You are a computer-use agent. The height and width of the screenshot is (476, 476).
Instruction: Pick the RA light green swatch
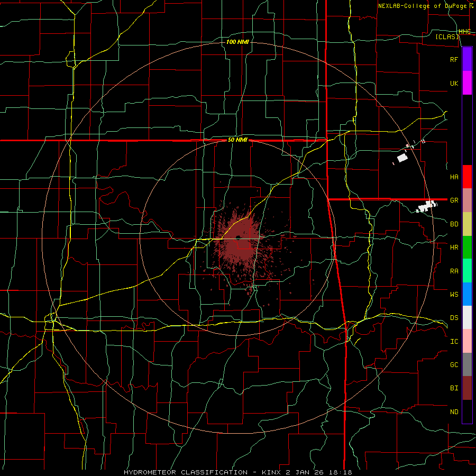click(x=467, y=271)
